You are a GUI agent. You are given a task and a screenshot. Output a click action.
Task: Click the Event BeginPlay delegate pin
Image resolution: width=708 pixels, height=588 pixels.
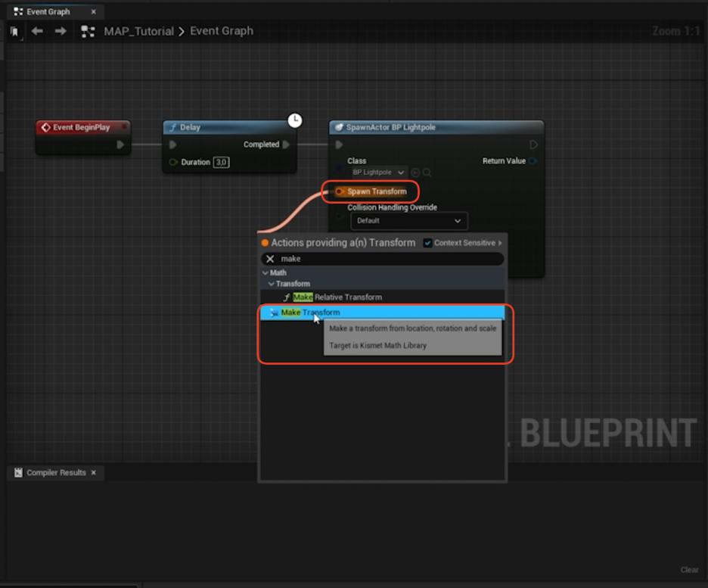click(x=124, y=127)
